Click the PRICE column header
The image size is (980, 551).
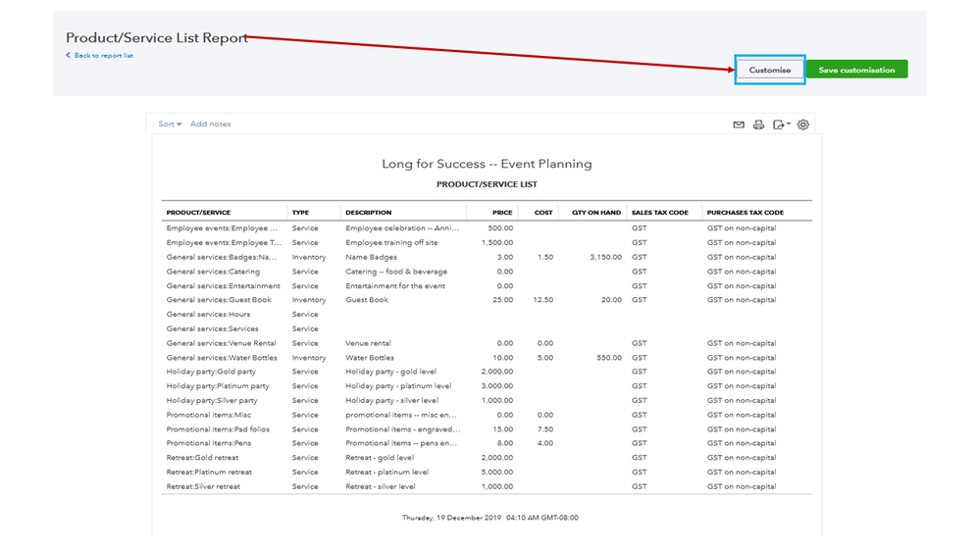pyautogui.click(x=502, y=213)
